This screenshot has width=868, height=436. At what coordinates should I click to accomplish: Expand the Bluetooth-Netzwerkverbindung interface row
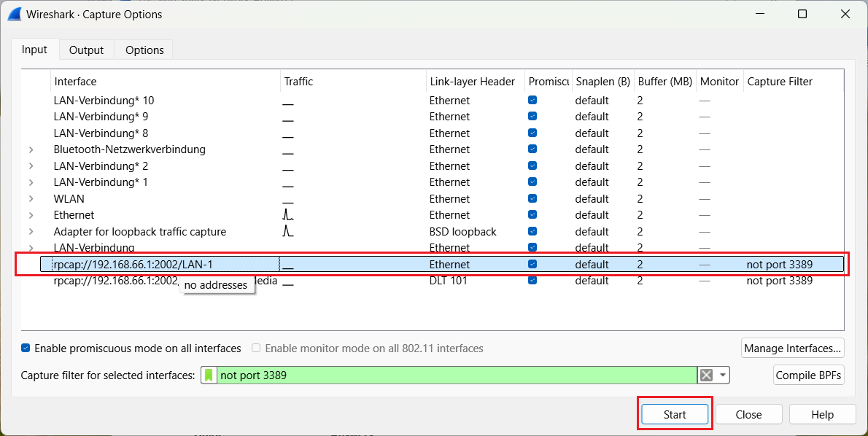31,149
